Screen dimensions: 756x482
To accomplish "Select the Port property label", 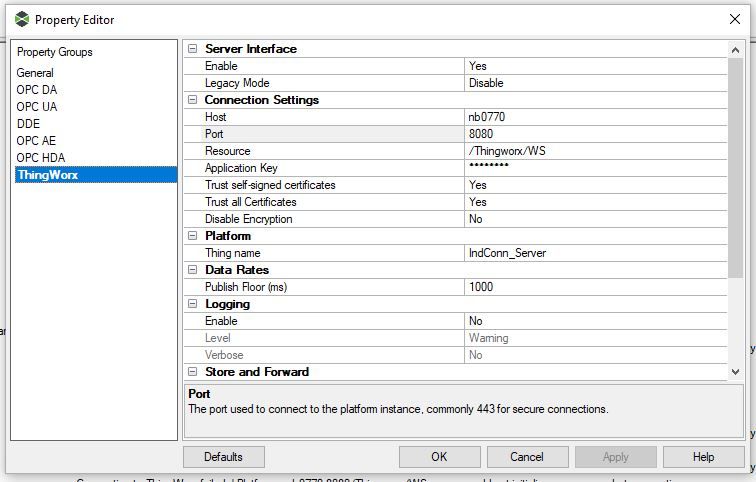I will coord(214,134).
